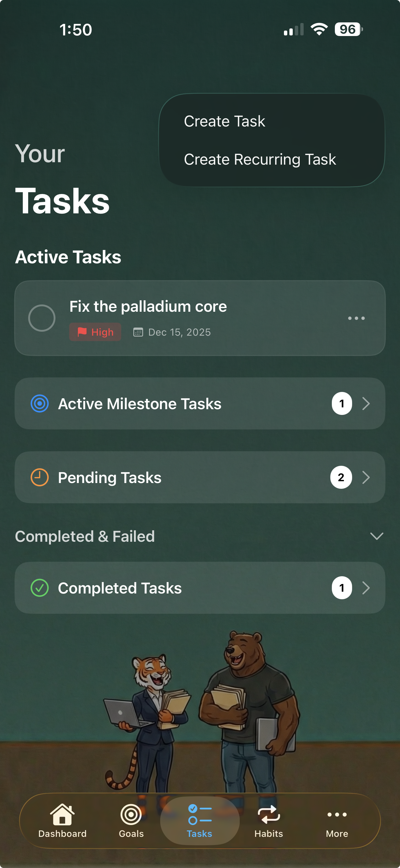The image size is (400, 868).
Task: Tap the blue milestone target icon
Action: tap(40, 403)
